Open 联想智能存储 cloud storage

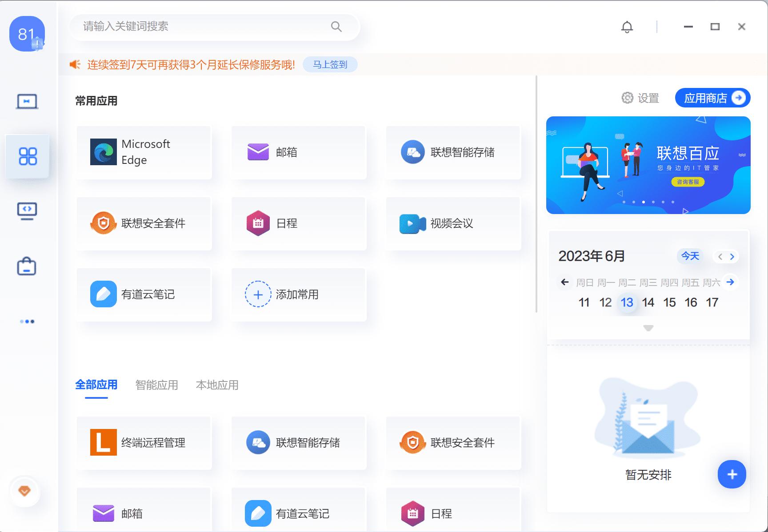point(452,152)
